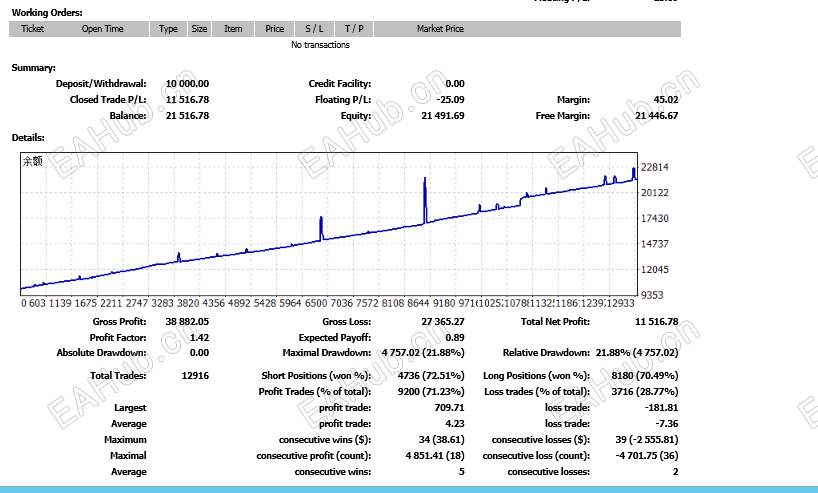Click the T / P column header
Image resolution: width=818 pixels, height=493 pixels.
(x=354, y=29)
